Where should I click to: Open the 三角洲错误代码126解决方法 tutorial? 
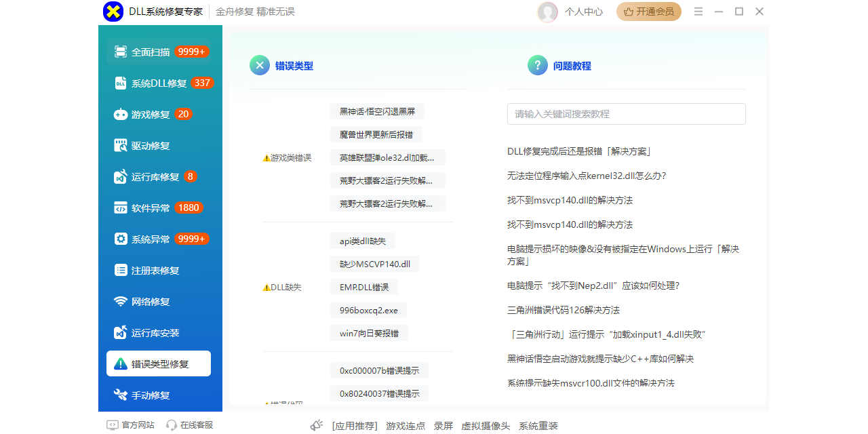[563, 310]
